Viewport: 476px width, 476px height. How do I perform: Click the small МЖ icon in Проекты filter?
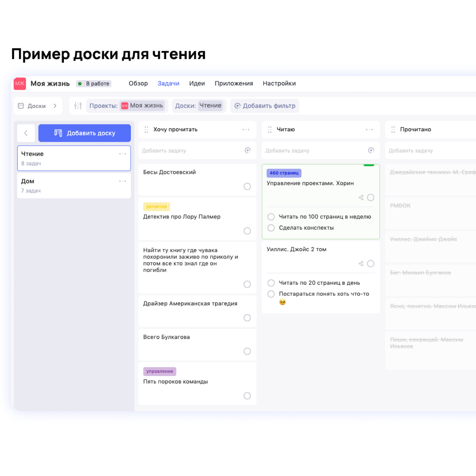tap(125, 106)
